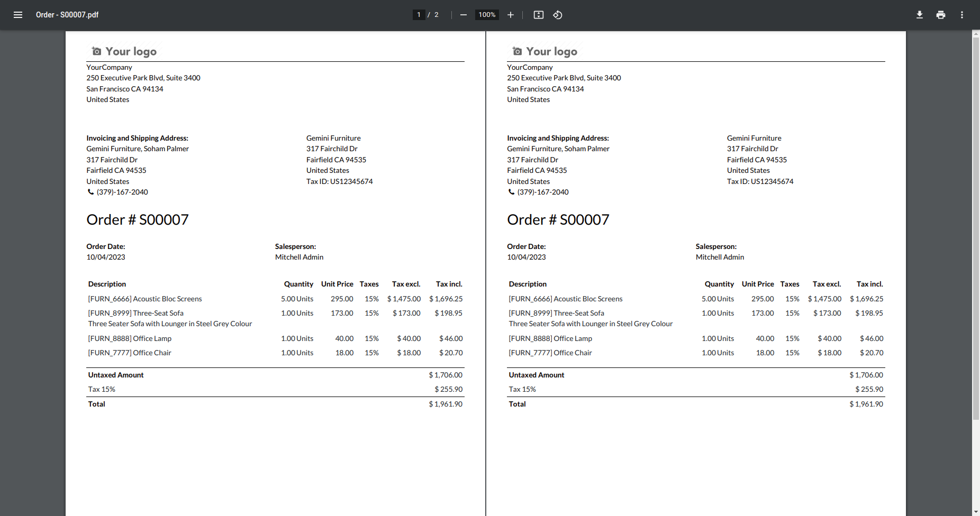
Task: Click Total '$ 1,961.90' on left page
Action: click(x=446, y=404)
